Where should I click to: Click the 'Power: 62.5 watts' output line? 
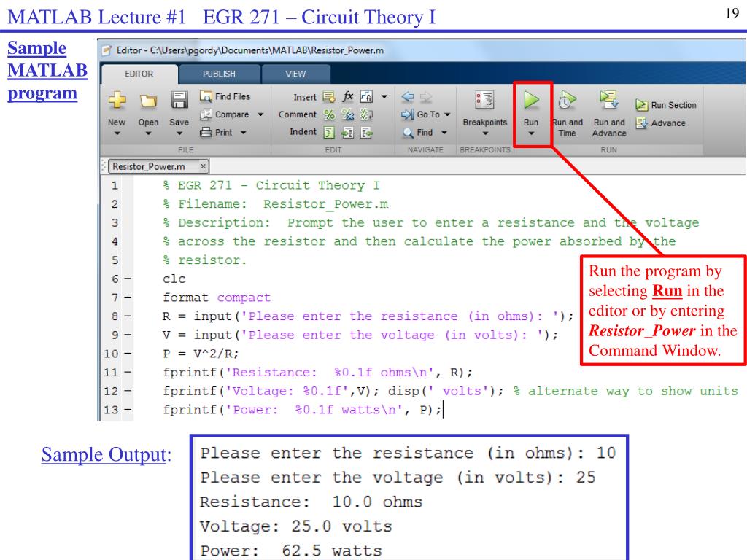pyautogui.click(x=291, y=551)
